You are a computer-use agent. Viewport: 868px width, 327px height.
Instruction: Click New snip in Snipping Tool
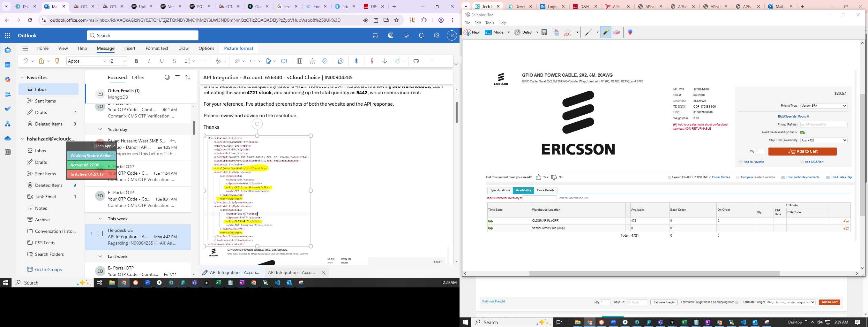pyautogui.click(x=472, y=32)
